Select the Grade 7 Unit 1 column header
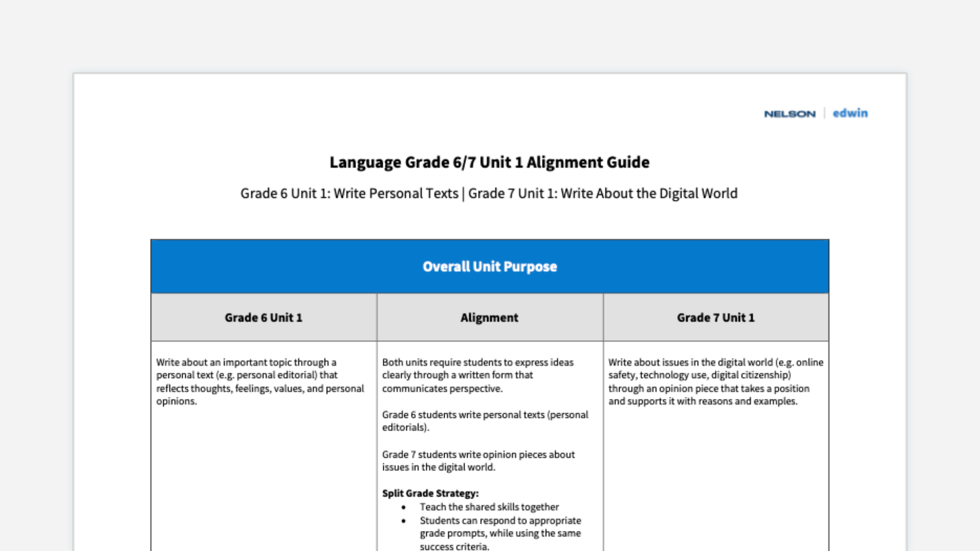Image resolution: width=980 pixels, height=551 pixels. coord(716,317)
